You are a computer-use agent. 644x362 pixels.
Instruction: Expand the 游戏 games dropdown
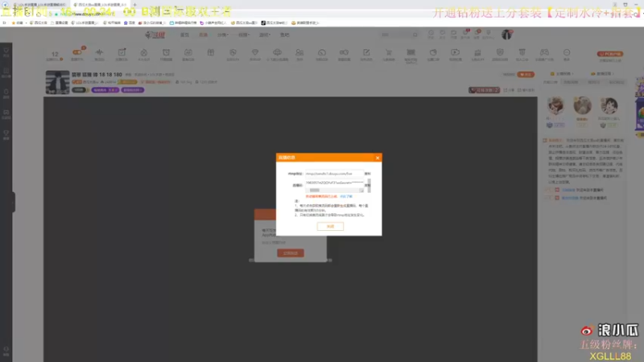pos(265,35)
